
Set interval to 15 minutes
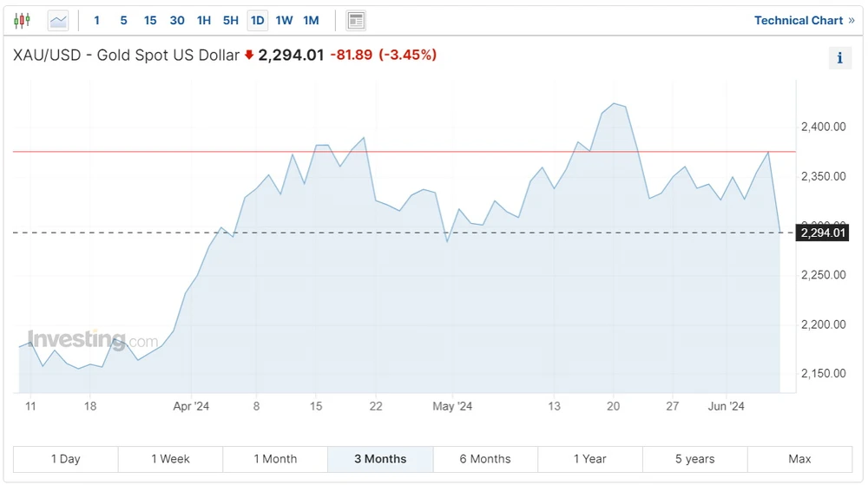click(150, 20)
